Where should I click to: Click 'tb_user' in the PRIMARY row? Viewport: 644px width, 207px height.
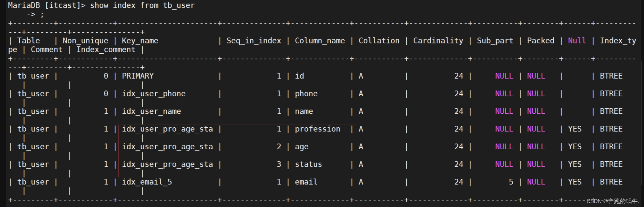point(33,76)
